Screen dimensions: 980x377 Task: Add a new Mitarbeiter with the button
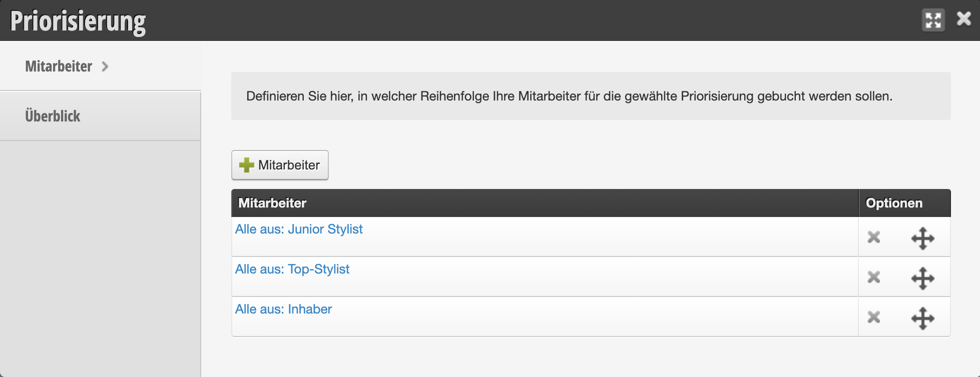click(280, 165)
